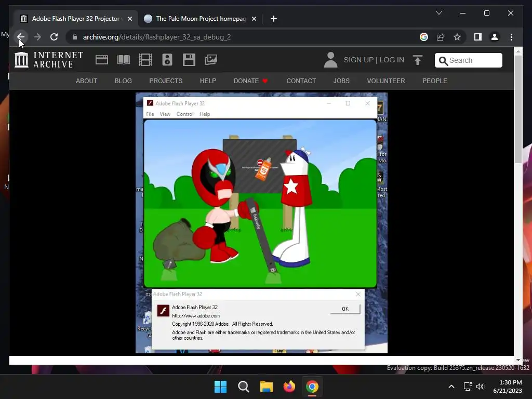Open the taskbar clock showing 1:30 PM
Image resolution: width=532 pixels, height=399 pixels.
click(x=508, y=387)
